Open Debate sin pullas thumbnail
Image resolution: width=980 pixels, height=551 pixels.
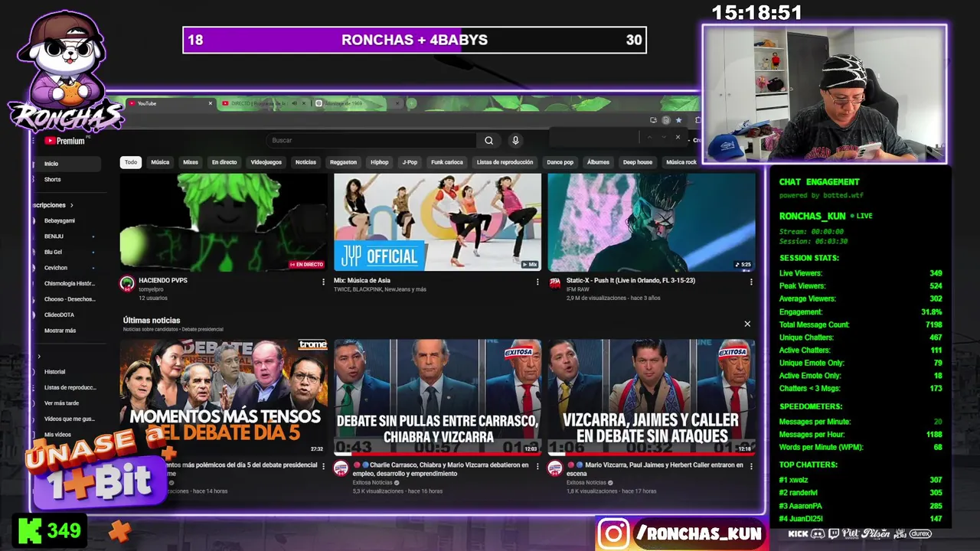(x=437, y=397)
